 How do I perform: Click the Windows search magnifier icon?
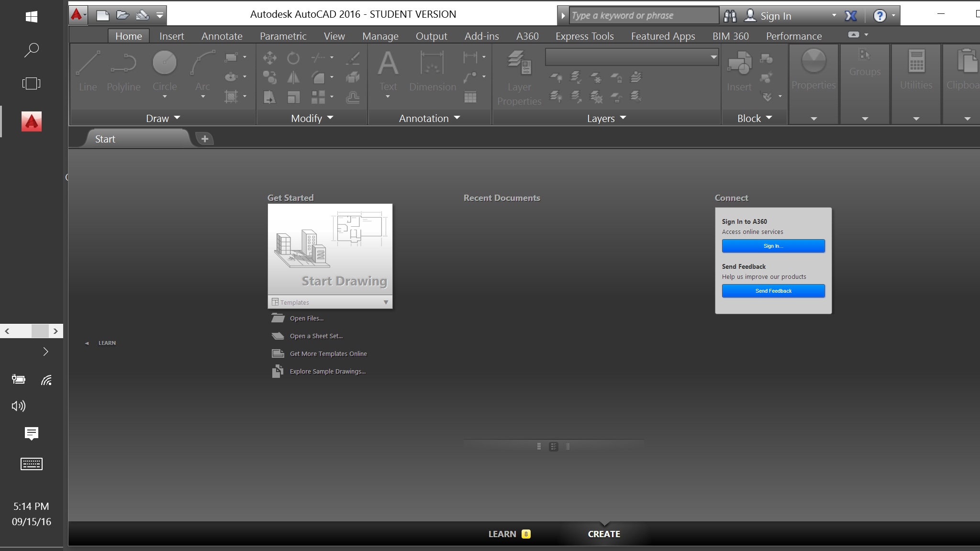tap(32, 50)
